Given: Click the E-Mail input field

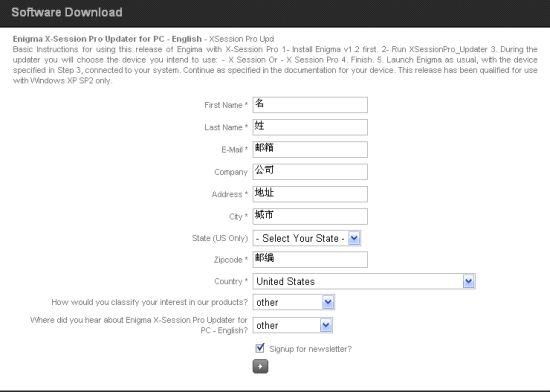Looking at the screenshot, I should pyautogui.click(x=310, y=149).
